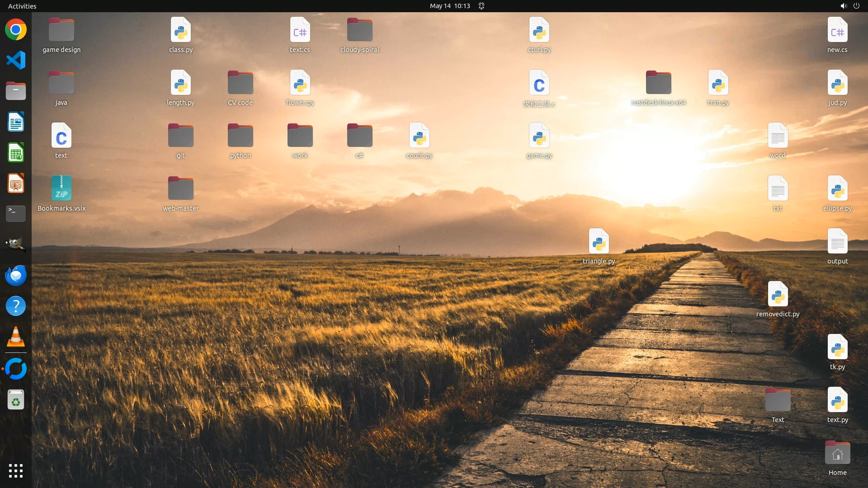The width and height of the screenshot is (868, 488).
Task: Select the Bookmarks.vsix zip file
Action: point(61,189)
